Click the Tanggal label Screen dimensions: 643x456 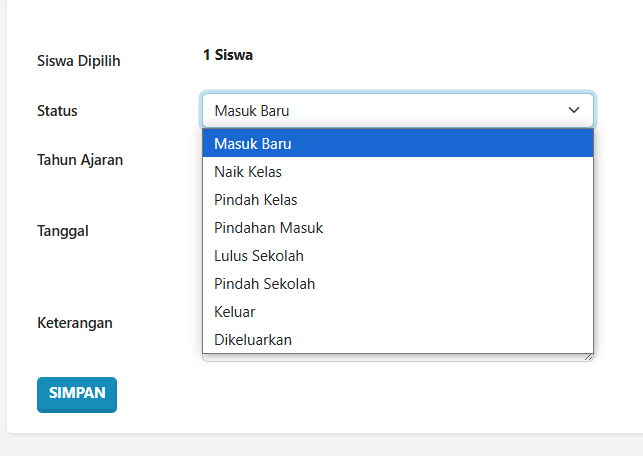(x=63, y=230)
